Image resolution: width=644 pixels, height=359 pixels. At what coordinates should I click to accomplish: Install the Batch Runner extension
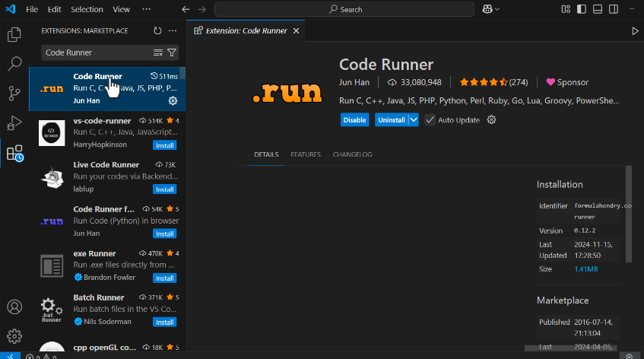pos(165,322)
